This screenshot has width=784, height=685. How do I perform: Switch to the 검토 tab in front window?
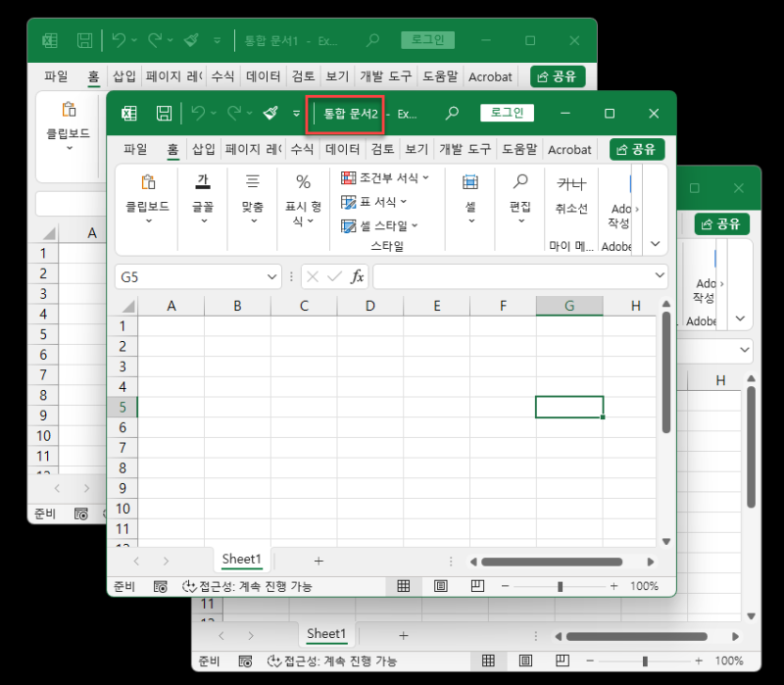click(382, 149)
